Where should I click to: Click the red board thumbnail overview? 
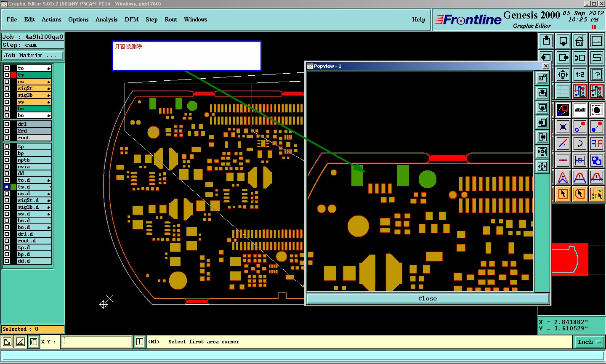(570, 260)
